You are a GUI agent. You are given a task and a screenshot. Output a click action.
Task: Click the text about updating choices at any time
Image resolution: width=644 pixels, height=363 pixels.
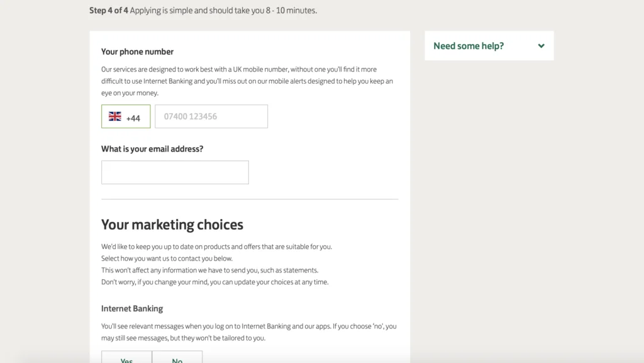(x=215, y=282)
